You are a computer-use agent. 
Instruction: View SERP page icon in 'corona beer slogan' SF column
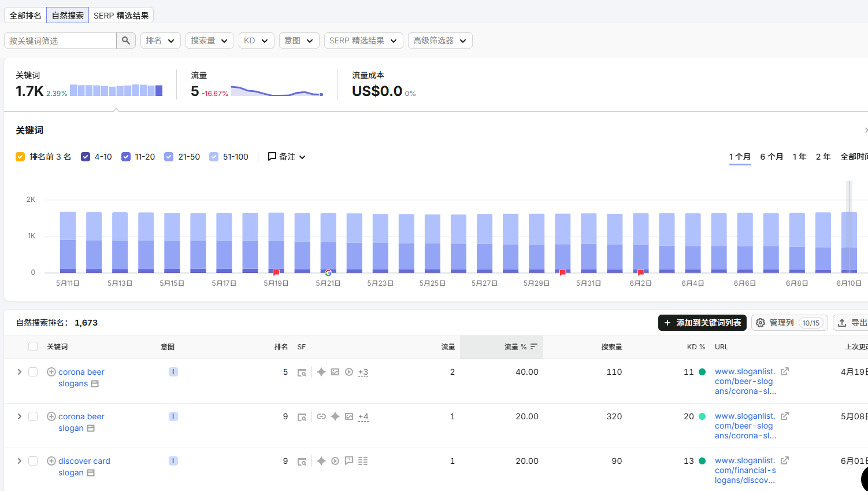point(302,417)
